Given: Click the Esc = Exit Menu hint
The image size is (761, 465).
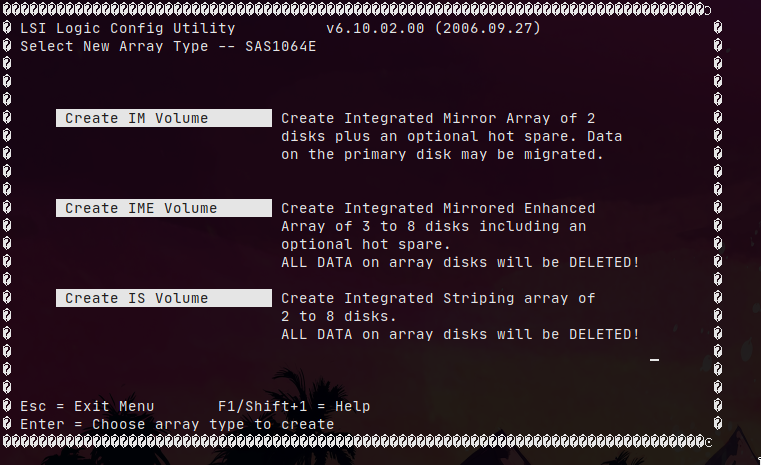Looking at the screenshot, I should [87, 406].
